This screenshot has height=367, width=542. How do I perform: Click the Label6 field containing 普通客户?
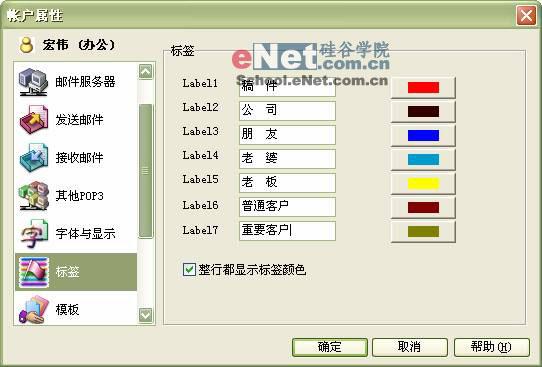tap(287, 207)
